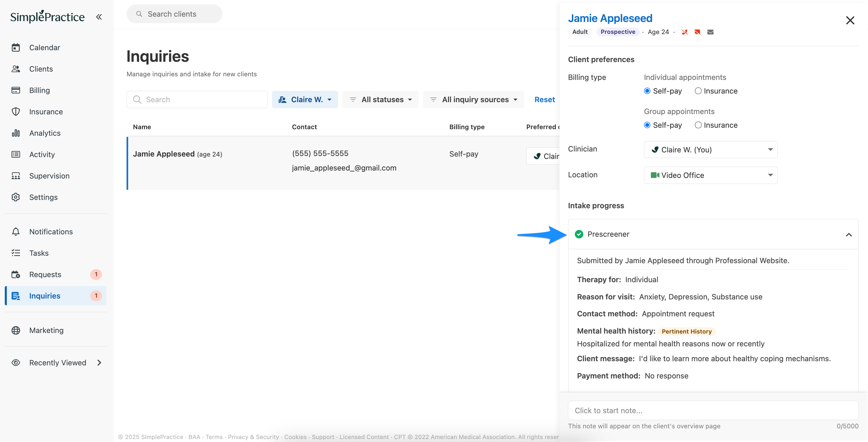This screenshot has width=868, height=442.
Task: Select Insurance for Individual appointments
Action: coord(698,91)
